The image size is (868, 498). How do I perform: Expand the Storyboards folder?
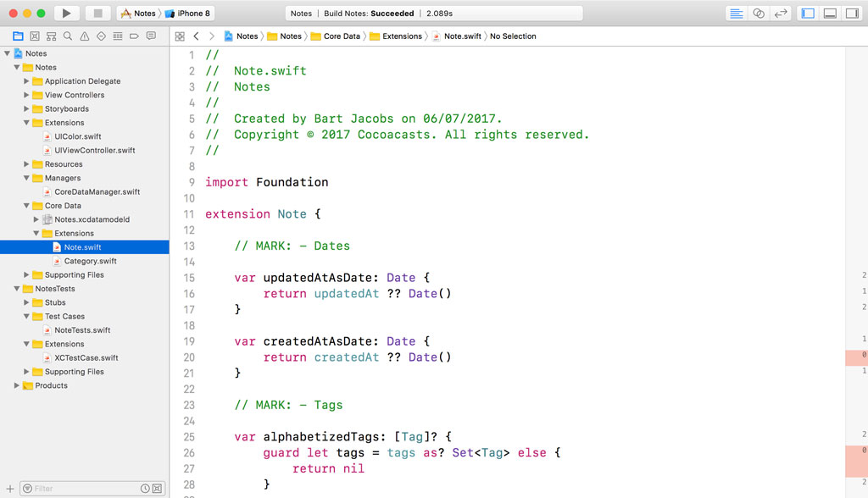(x=25, y=108)
